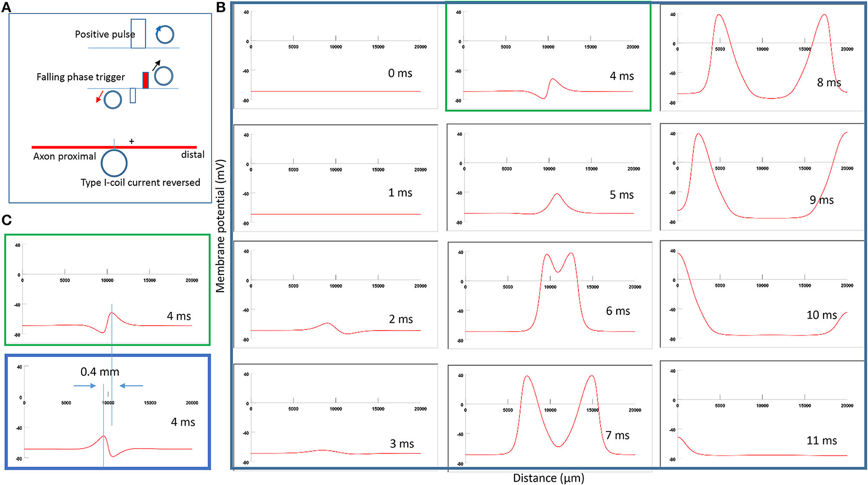Click the '2 ms' time label
Screen dimensions: 868x485
(x=401, y=319)
